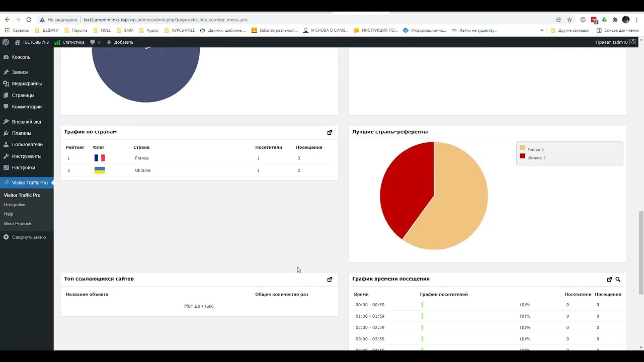Screen dimensions: 644x362
Task: Open Настройки under Visitor Traffic Pro submenu
Action: point(15,205)
